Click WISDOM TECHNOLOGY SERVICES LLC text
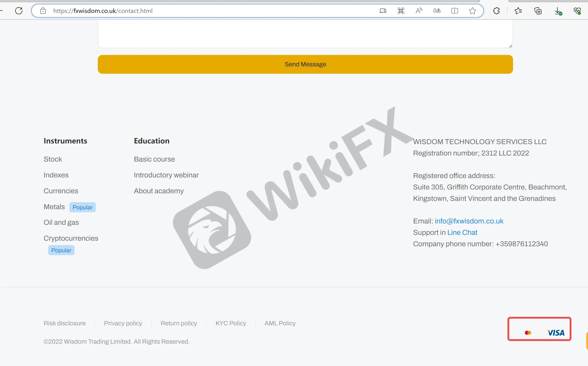Viewport: 588px width, 366px height. tap(480, 142)
